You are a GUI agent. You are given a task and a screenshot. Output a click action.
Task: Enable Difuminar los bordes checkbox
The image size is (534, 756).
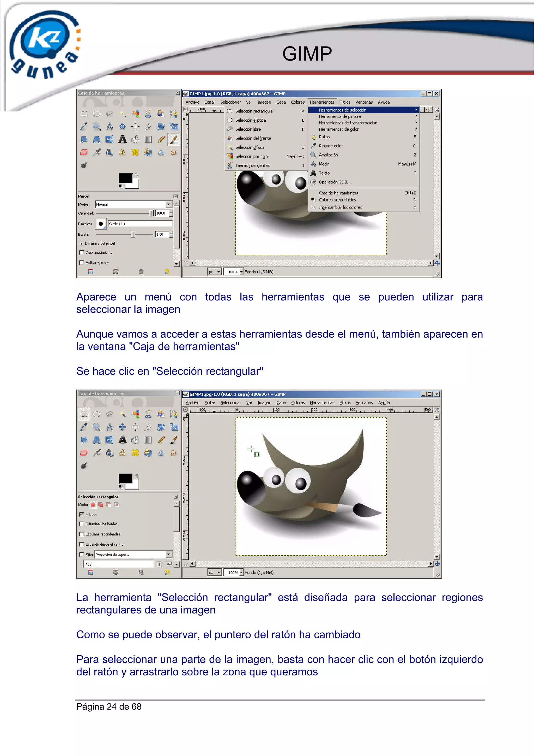coord(82,524)
